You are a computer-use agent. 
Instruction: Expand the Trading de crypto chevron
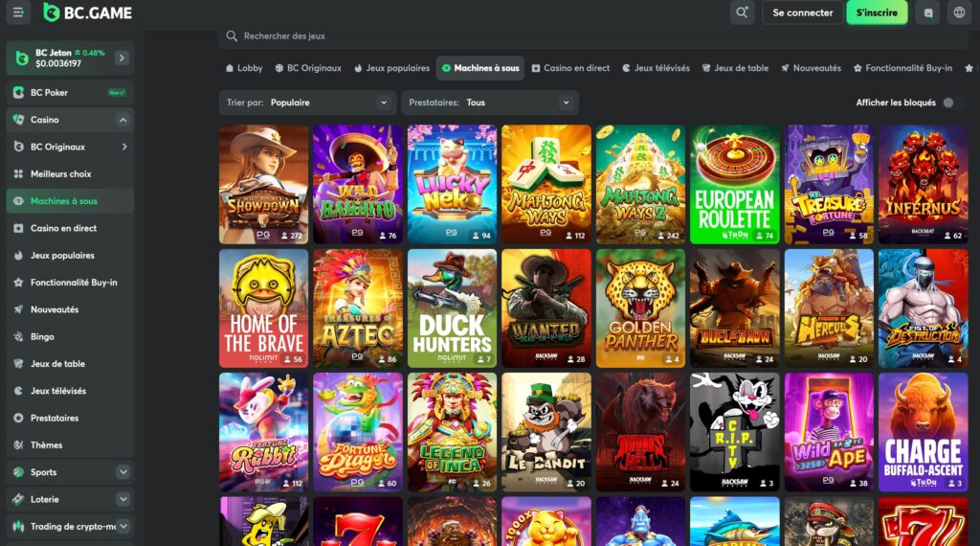tap(123, 527)
